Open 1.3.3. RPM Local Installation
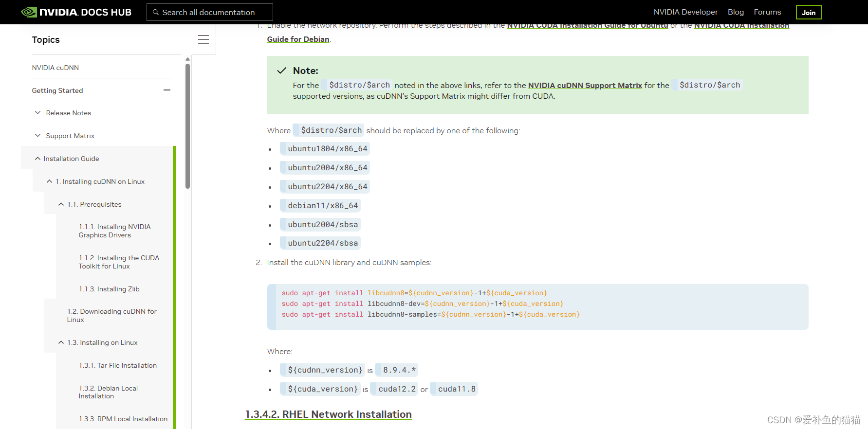This screenshot has width=868, height=429. 123,419
